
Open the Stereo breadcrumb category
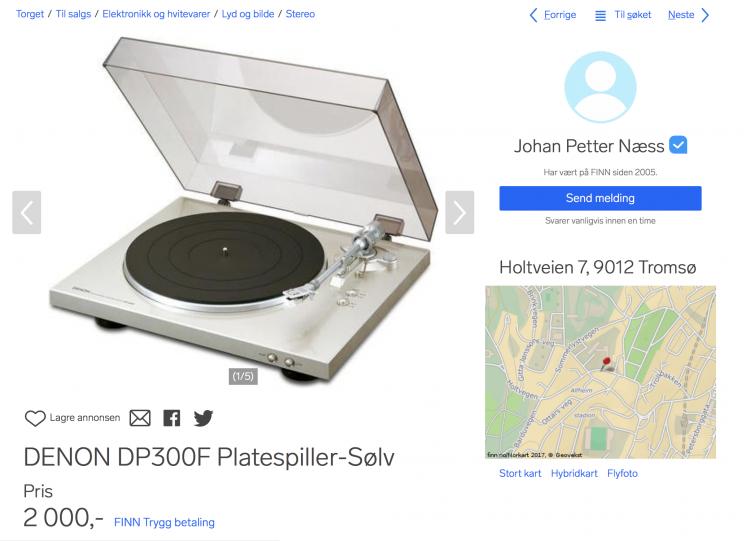coord(300,14)
